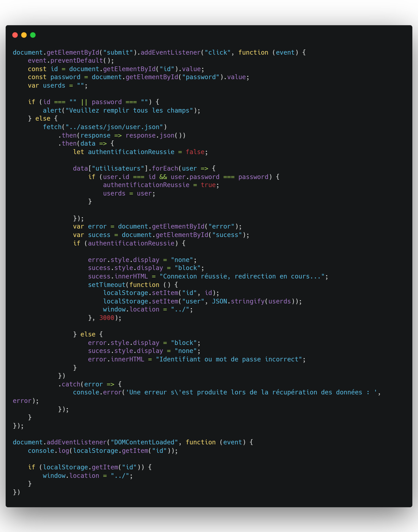This screenshot has height=532, width=418.
Task: Click the "submit" string in the first line
Action: (x=118, y=52)
